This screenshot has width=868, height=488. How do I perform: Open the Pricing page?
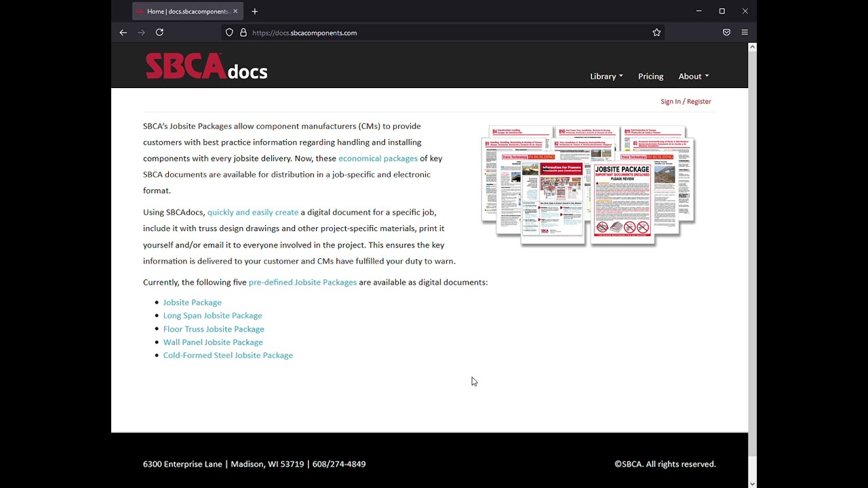click(x=650, y=77)
